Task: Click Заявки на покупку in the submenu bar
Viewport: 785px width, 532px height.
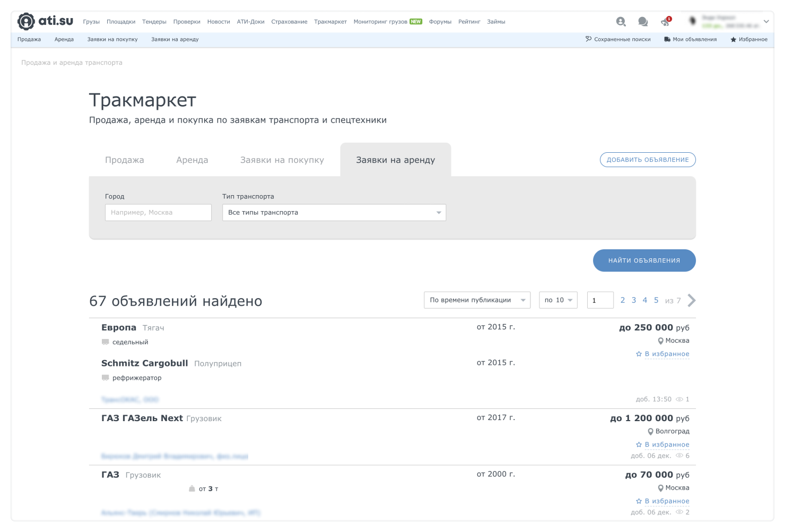Action: 112,39
